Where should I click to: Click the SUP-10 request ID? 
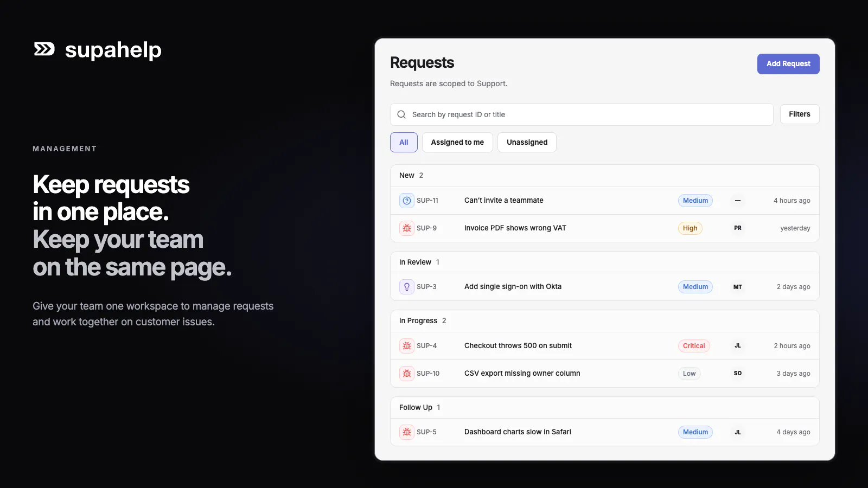[428, 374]
